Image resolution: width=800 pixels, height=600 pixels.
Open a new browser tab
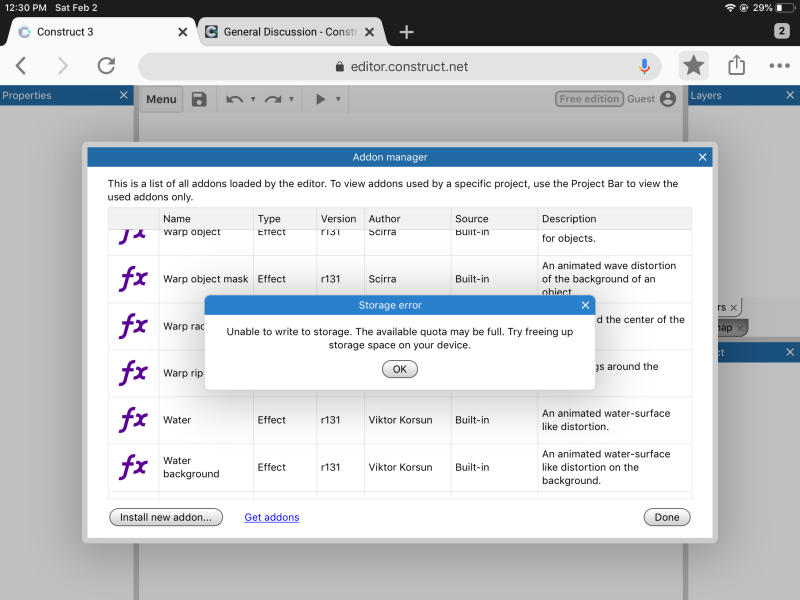click(406, 32)
